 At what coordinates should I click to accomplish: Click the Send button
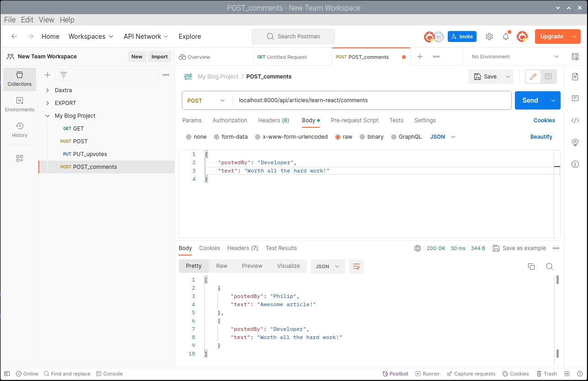(530, 100)
